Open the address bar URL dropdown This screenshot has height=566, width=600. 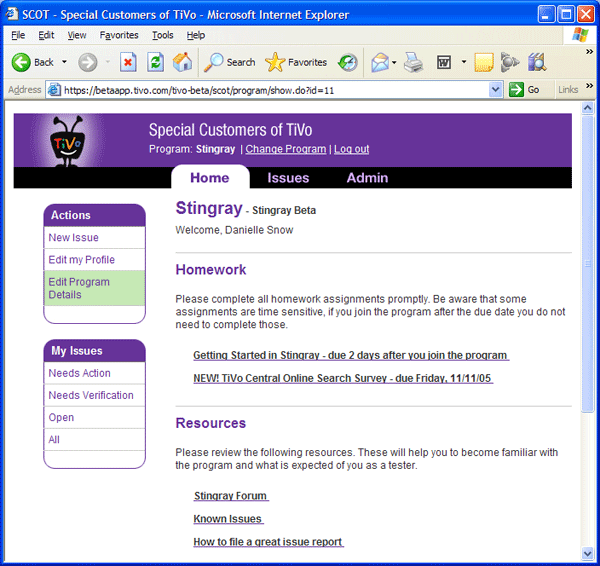496,90
